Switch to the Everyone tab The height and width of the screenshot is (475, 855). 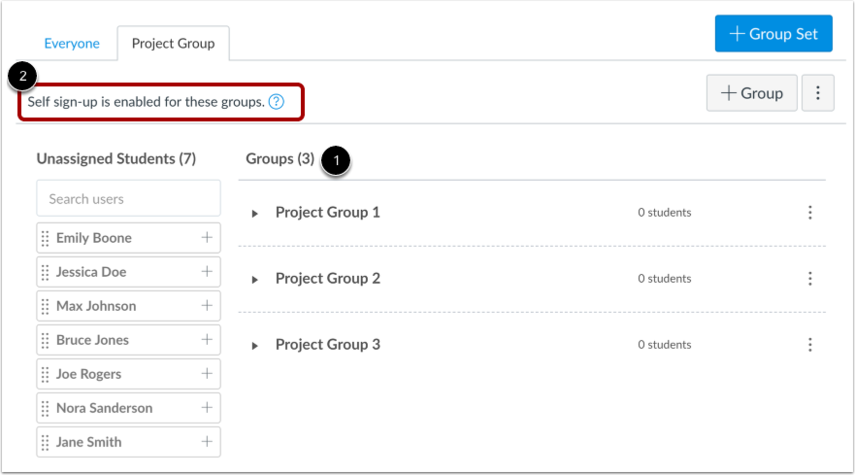pos(72,44)
